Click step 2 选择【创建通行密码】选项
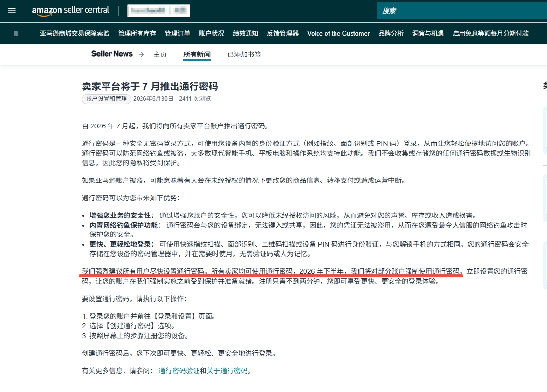 coord(129,326)
